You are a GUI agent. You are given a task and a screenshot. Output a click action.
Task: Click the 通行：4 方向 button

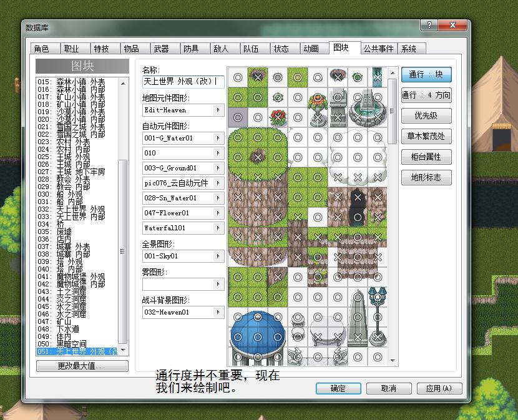click(x=426, y=95)
